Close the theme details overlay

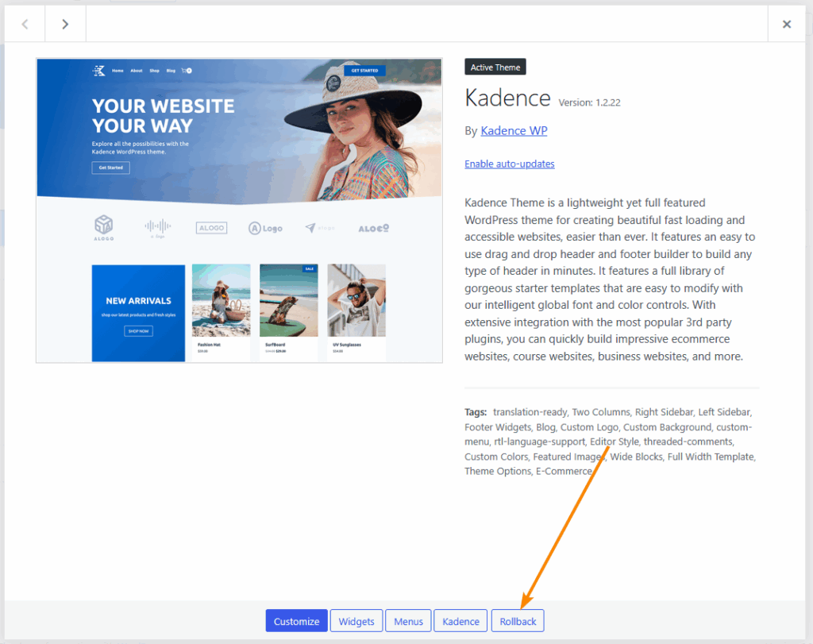[787, 24]
